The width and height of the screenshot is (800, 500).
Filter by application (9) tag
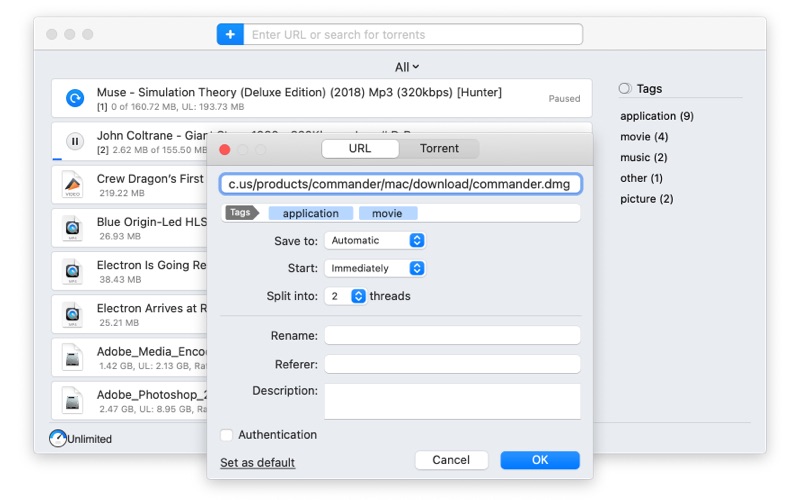[x=657, y=116]
